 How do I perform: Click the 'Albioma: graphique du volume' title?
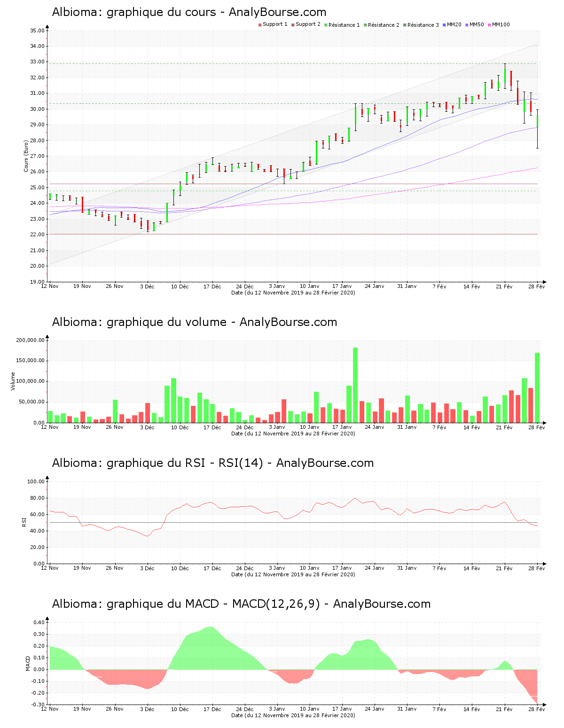[139, 322]
